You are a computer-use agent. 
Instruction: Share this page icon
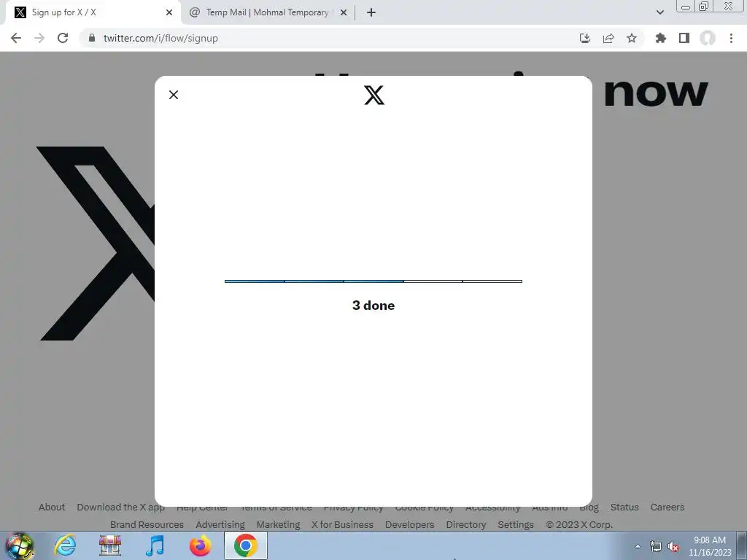pyautogui.click(x=608, y=38)
